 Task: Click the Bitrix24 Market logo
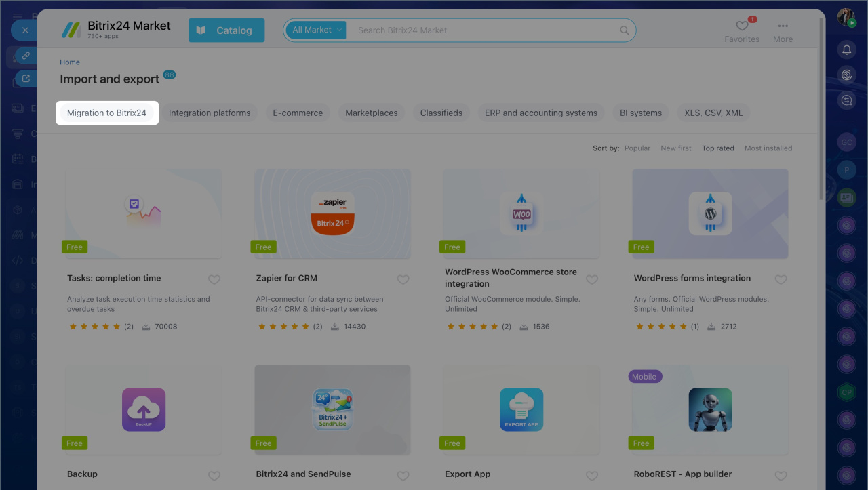point(115,30)
